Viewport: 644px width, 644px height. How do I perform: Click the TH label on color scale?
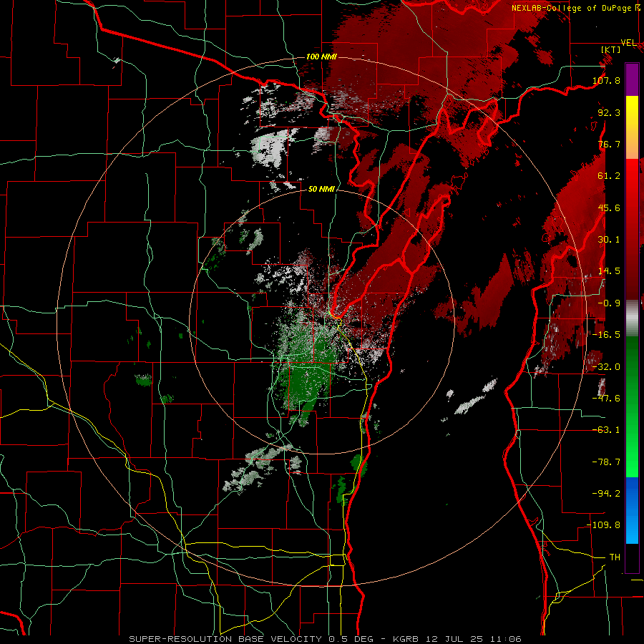615,557
